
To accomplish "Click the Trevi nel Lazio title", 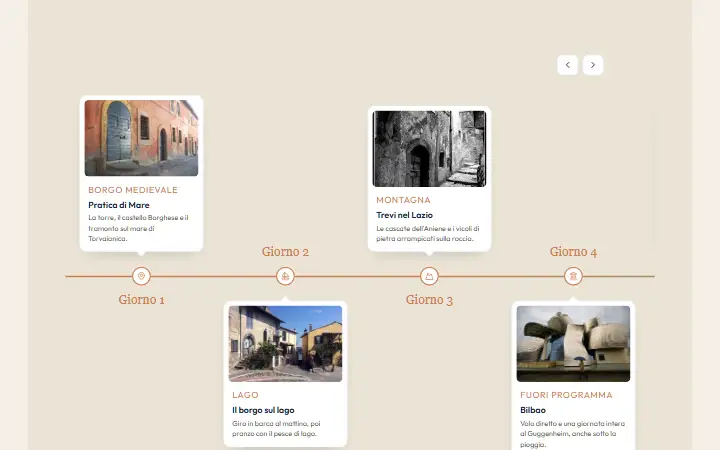I will [x=404, y=215].
